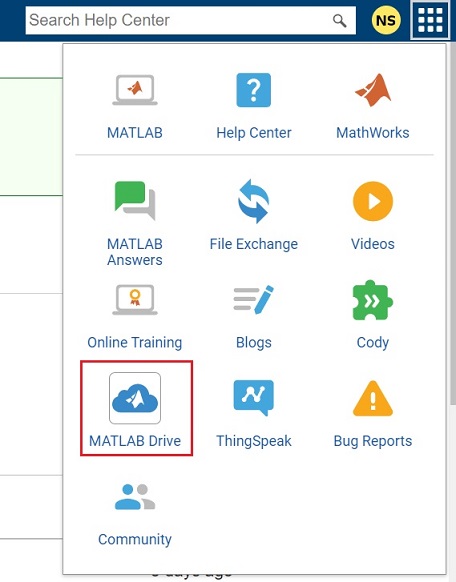Click the Blogs text link
The width and height of the screenshot is (456, 582).
pyautogui.click(x=254, y=343)
